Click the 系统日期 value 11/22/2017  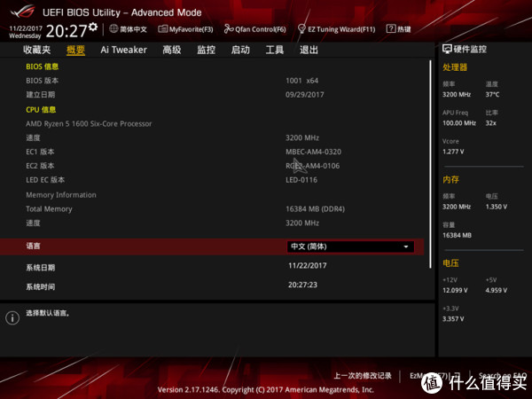(308, 266)
